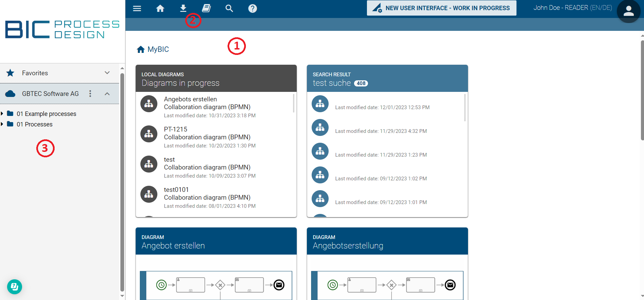This screenshot has height=300, width=644.
Task: Click New User Interface button
Action: click(441, 8)
